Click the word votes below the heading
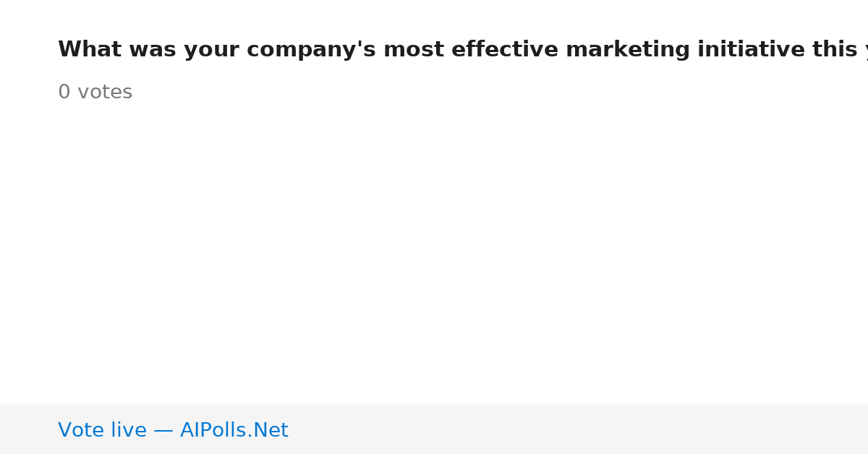Screen dimensions: 868x454 tap(105, 93)
